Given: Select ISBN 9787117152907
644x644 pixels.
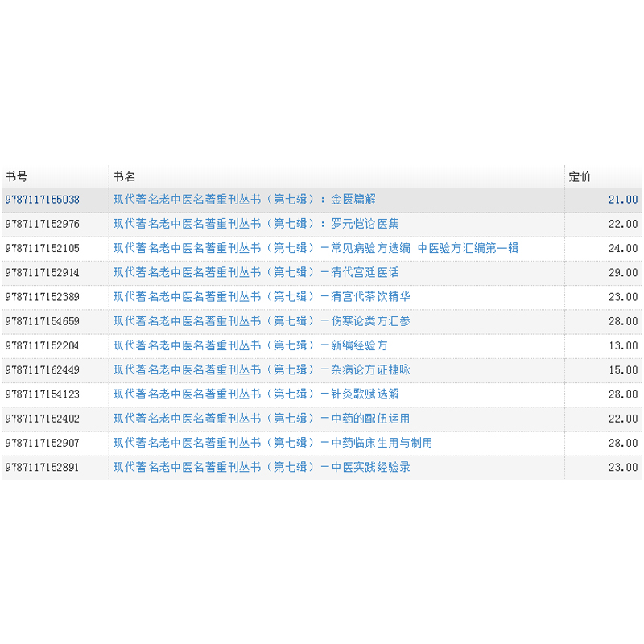Looking at the screenshot, I should pos(43,443).
